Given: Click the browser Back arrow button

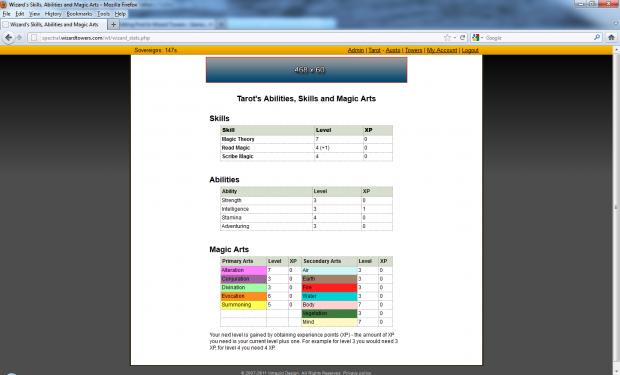Looking at the screenshot, I should coord(8,38).
